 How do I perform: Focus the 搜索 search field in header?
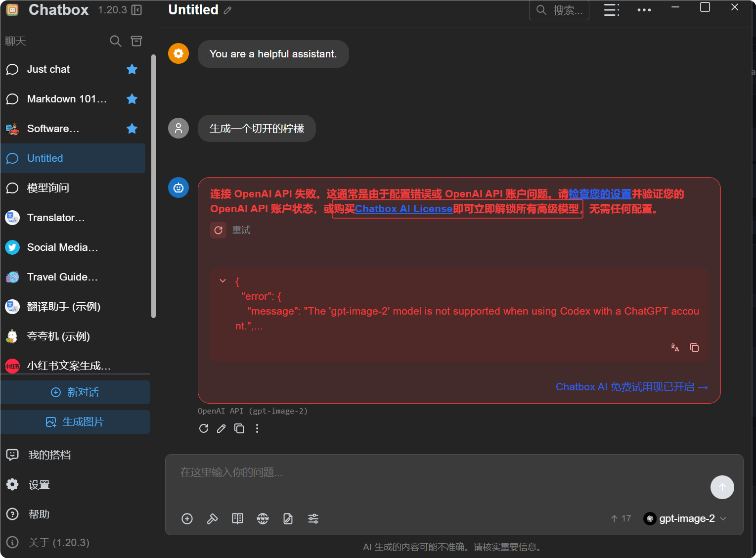559,10
